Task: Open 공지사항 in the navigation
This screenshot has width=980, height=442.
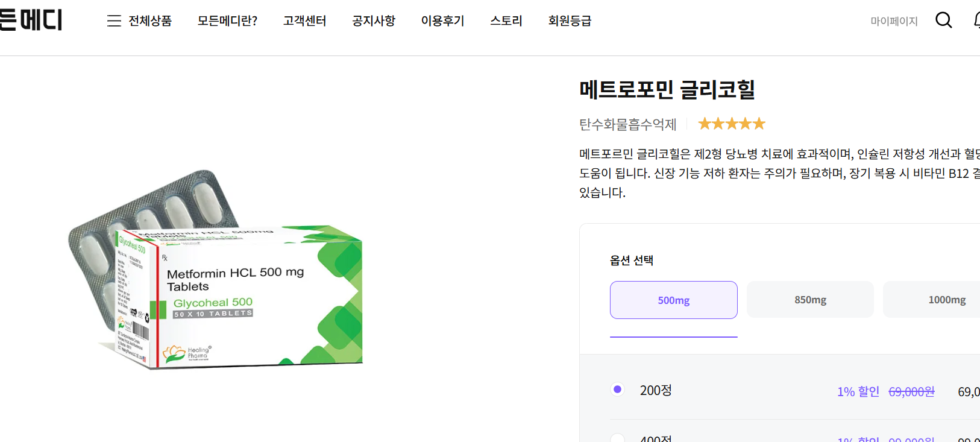Action: [374, 21]
